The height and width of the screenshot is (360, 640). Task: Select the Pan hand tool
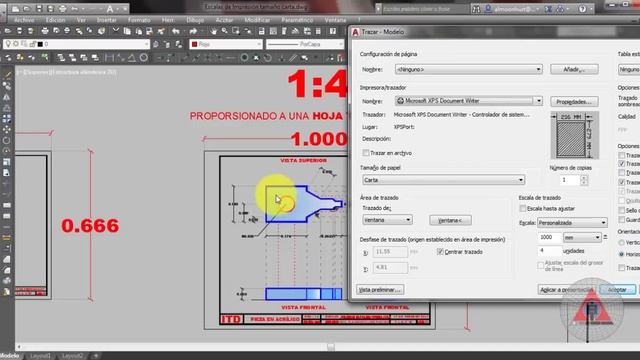click(213, 31)
